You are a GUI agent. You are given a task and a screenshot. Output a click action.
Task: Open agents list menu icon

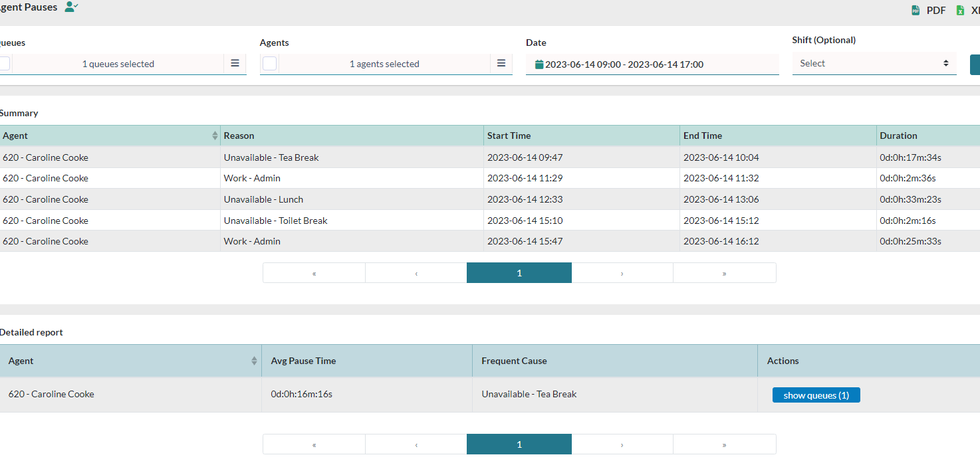click(501, 64)
